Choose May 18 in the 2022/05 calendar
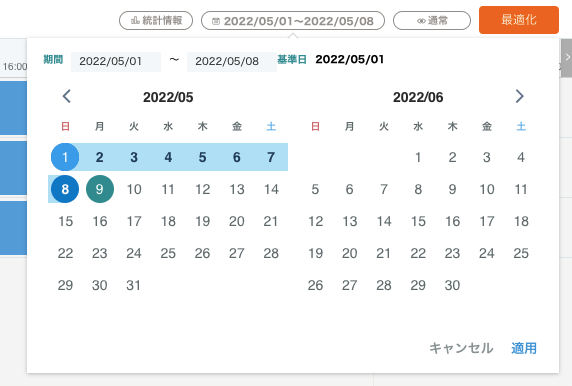This screenshot has width=572, height=386. point(168,221)
